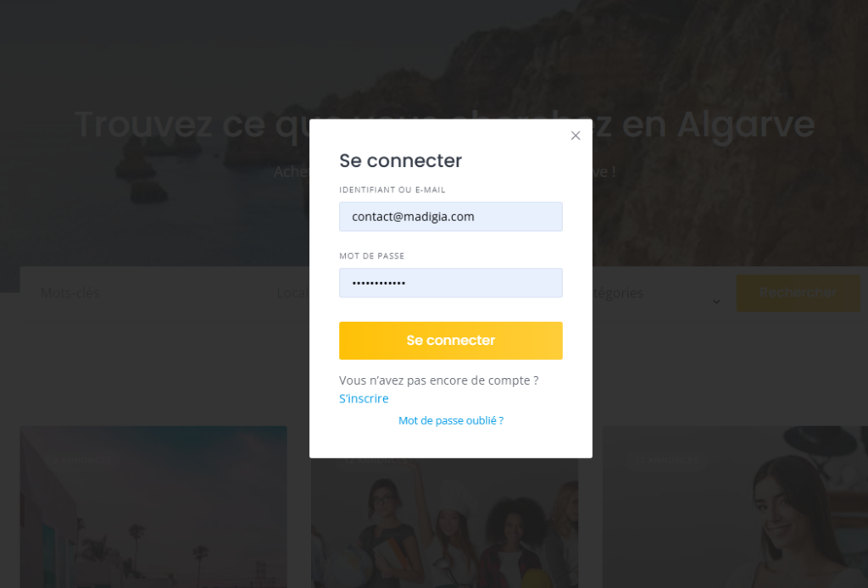Follow the Mot de passe oublié link
This screenshot has height=588, width=868.
pyautogui.click(x=451, y=420)
